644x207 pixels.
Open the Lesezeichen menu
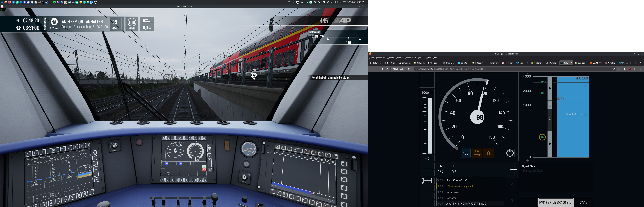point(410,58)
